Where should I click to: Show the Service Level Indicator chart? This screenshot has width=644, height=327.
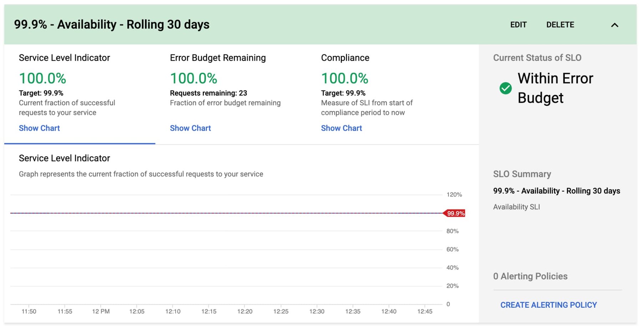pyautogui.click(x=39, y=128)
